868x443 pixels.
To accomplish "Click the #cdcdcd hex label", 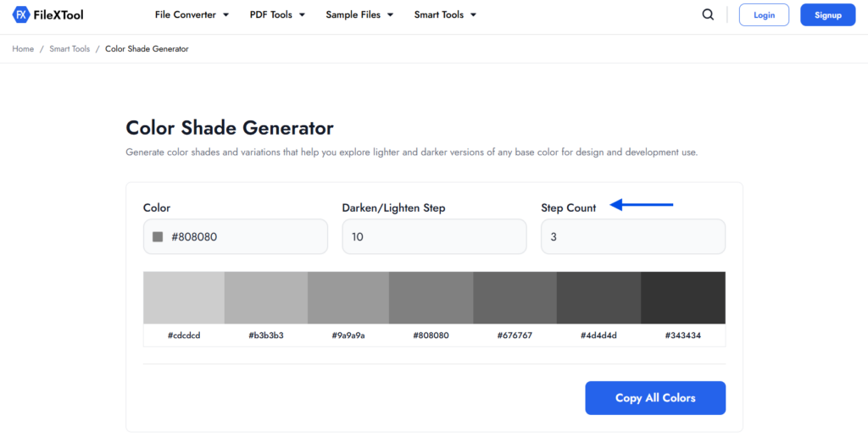I will click(184, 335).
